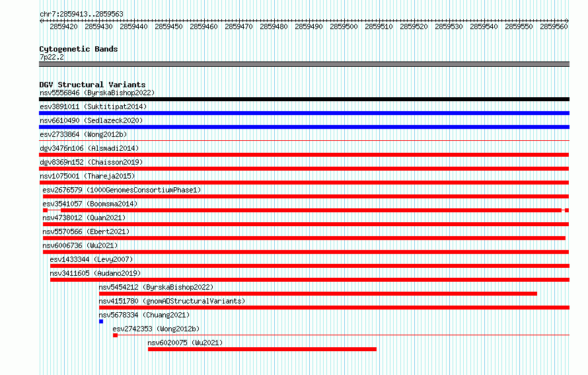Click ruler position label 2859430

pyautogui.click(x=98, y=26)
